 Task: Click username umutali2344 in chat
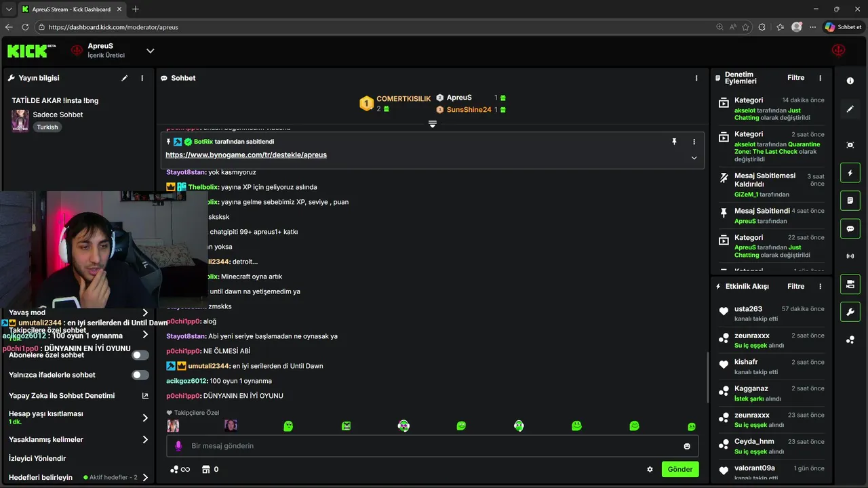pos(210,366)
